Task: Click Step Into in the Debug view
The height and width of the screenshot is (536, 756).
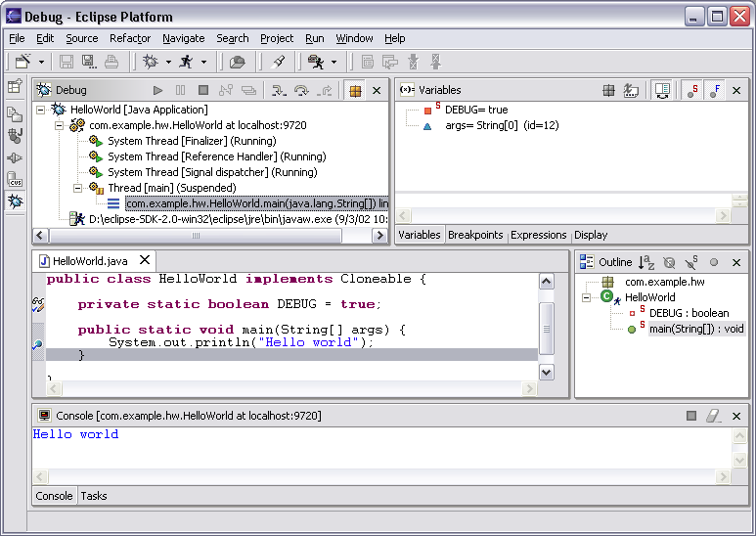Action: tap(278, 90)
